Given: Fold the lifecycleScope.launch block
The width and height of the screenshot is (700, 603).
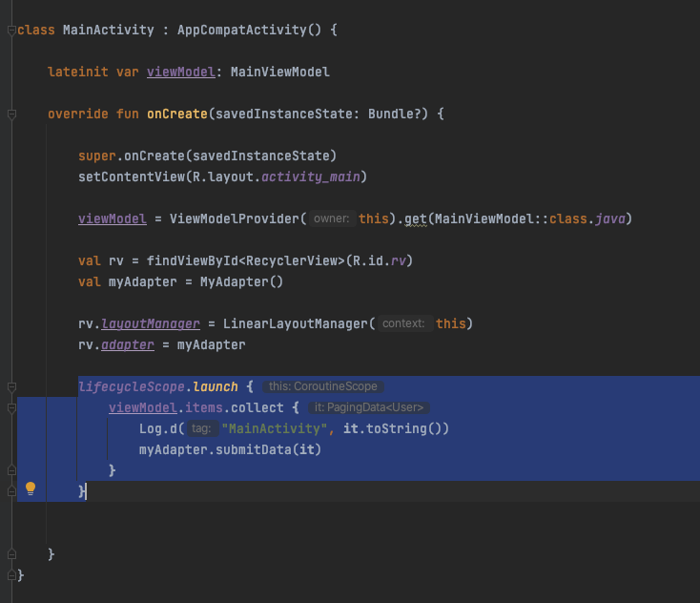Looking at the screenshot, I should coord(12,386).
